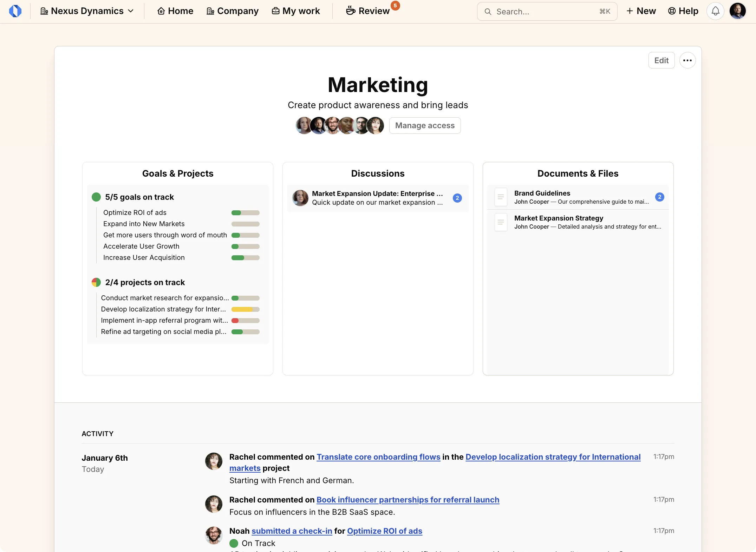Click inside the search field
This screenshot has height=552, width=756.
pyautogui.click(x=545, y=12)
